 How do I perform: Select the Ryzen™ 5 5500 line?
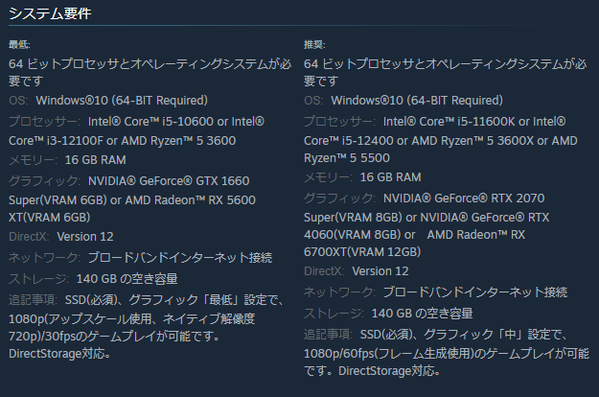[347, 158]
